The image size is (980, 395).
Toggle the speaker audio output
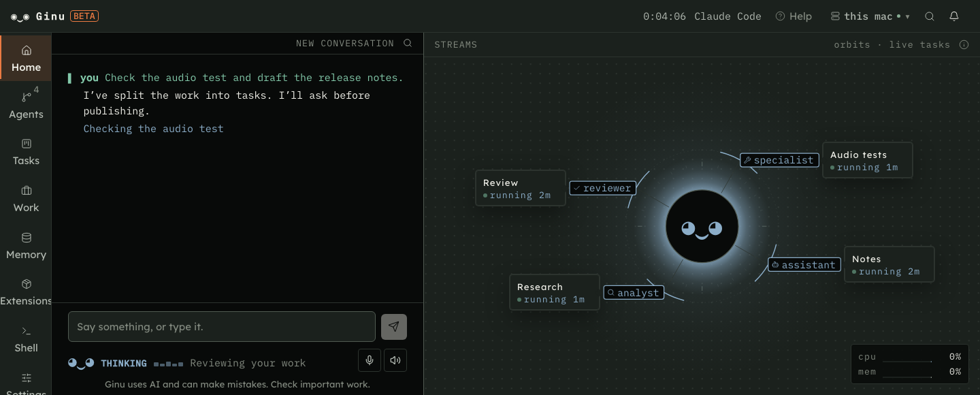click(395, 360)
